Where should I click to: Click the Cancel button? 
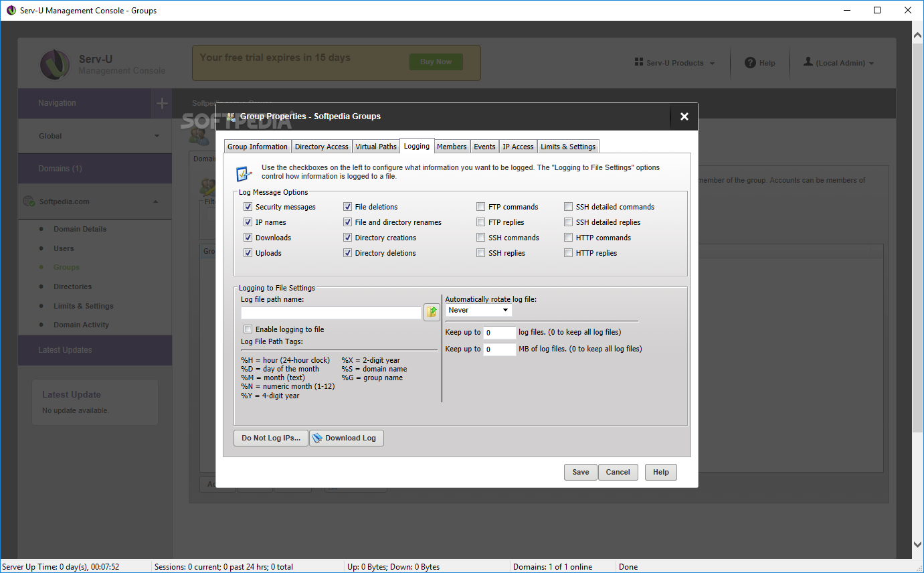[618, 472]
